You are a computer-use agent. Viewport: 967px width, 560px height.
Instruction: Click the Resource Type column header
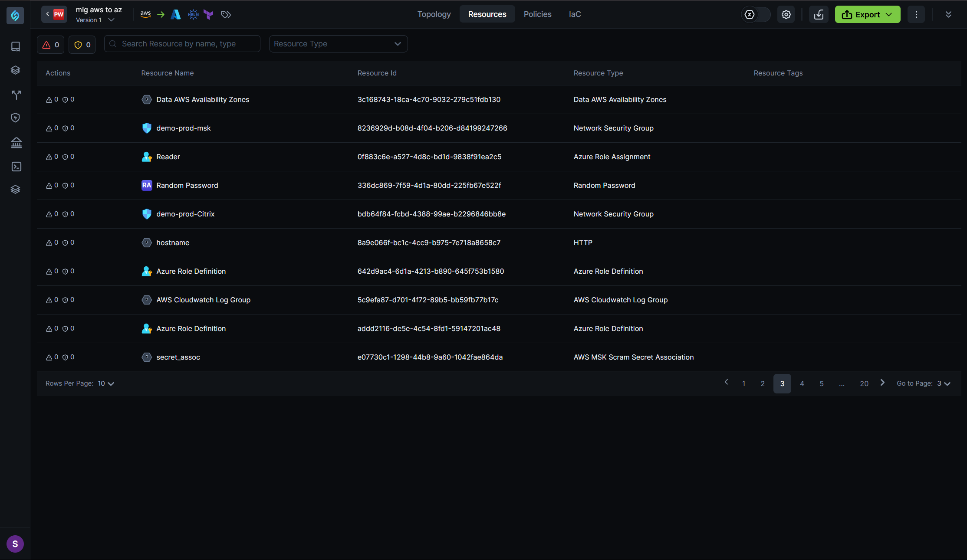coord(598,73)
